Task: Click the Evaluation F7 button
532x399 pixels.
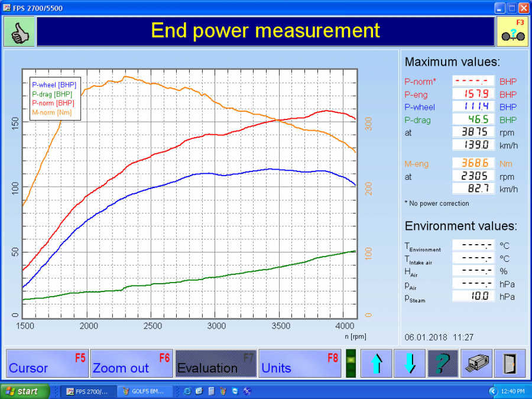Action: [215, 363]
